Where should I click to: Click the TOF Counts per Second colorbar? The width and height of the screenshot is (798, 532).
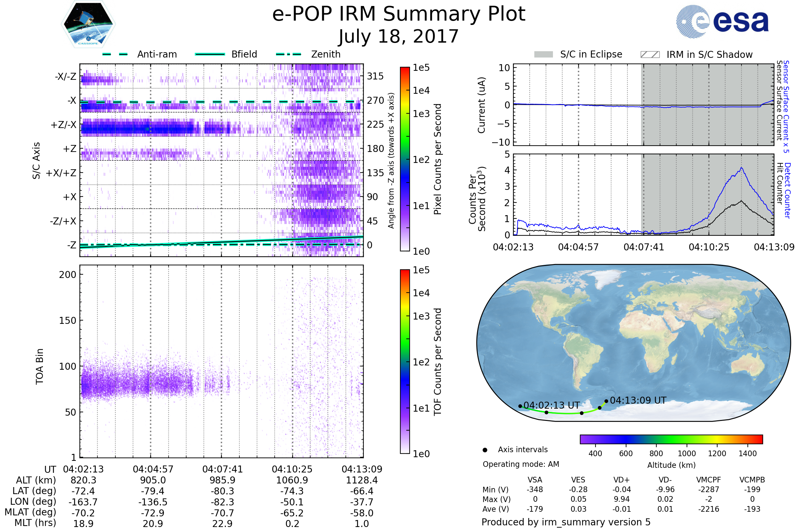[x=405, y=361]
